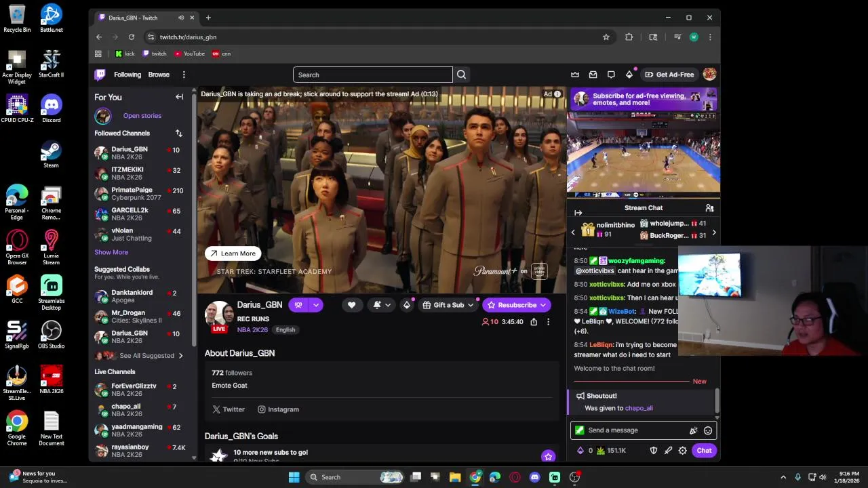Open the whispers chat bubble icon
Screen dimensions: 868x488
pyautogui.click(x=611, y=75)
